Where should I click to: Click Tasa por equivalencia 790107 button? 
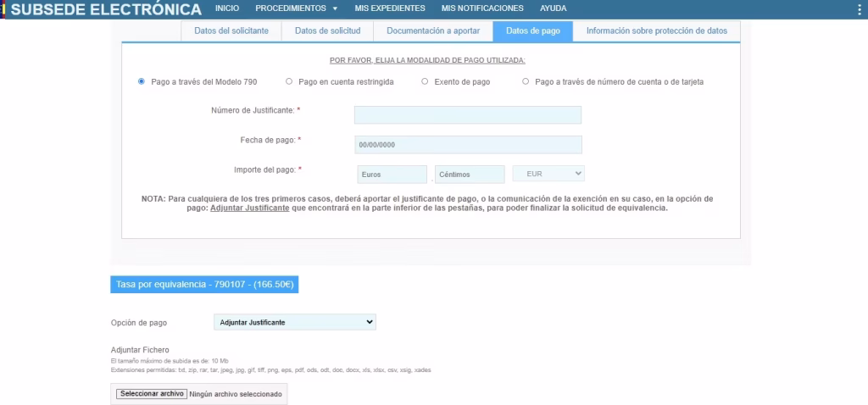(x=204, y=285)
